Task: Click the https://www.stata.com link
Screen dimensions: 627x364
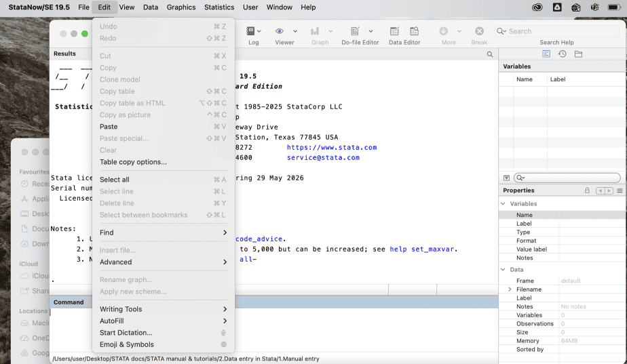Action: pyautogui.click(x=331, y=147)
